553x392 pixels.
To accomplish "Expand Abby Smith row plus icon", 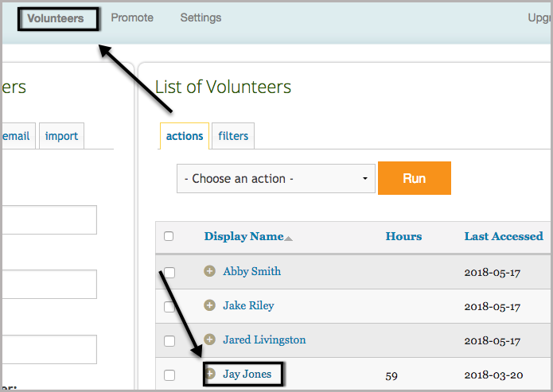I will [x=210, y=271].
